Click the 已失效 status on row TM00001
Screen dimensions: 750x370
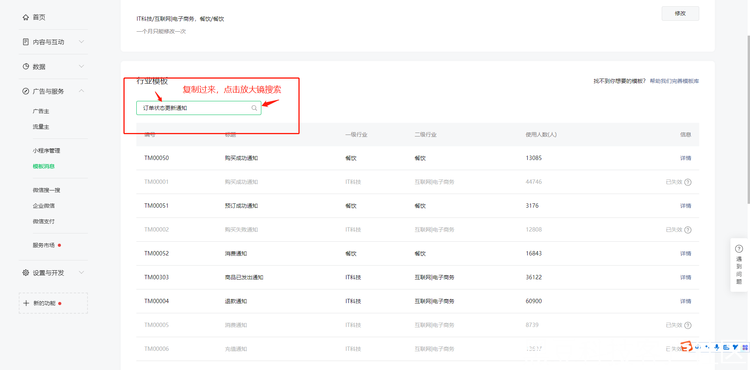(x=673, y=182)
